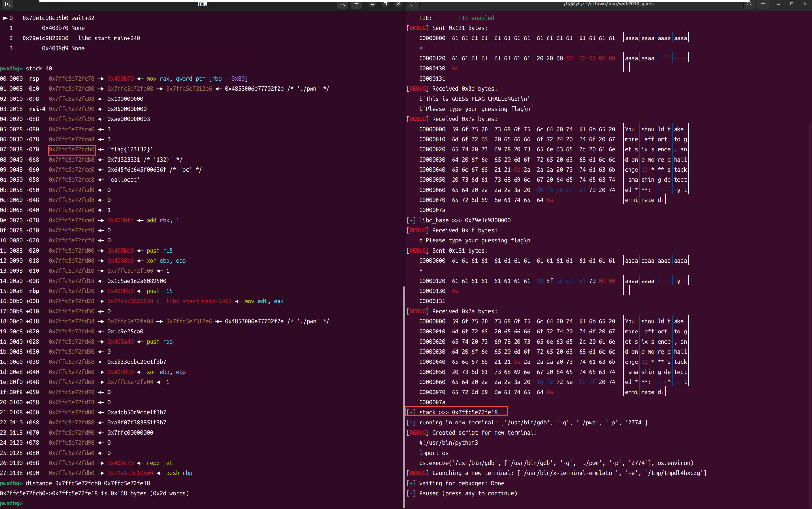812x509 pixels.
Task: Click the 'Received 0x1f bytes:' debug line
Action: point(452,230)
